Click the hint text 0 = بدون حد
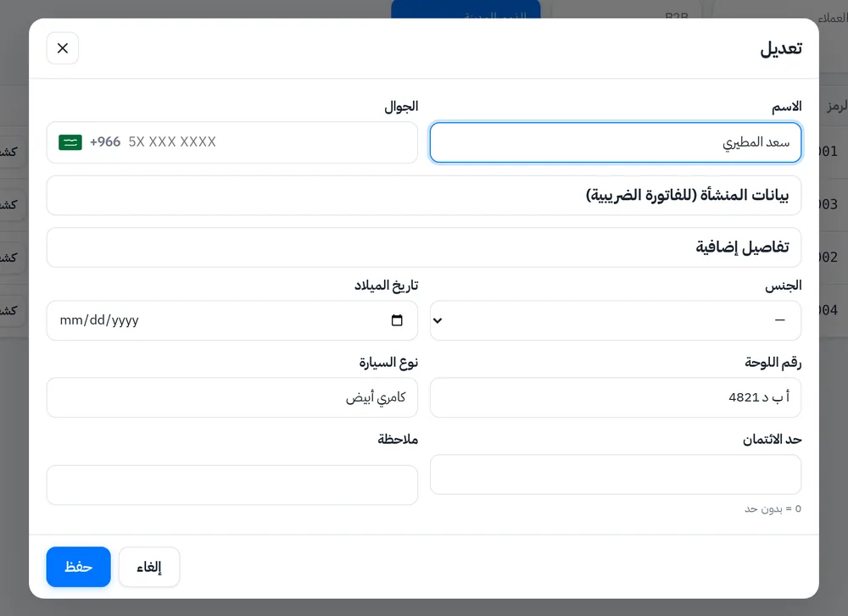The width and height of the screenshot is (848, 616). tap(773, 509)
